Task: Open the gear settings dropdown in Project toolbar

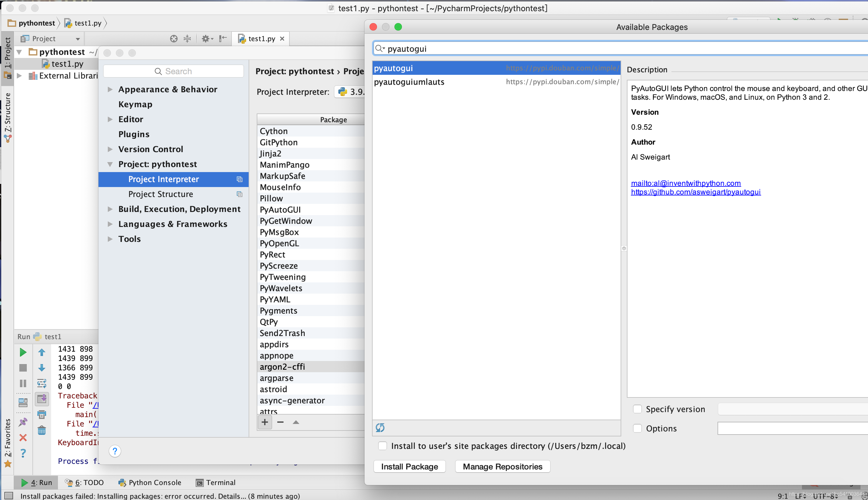Action: tap(207, 39)
